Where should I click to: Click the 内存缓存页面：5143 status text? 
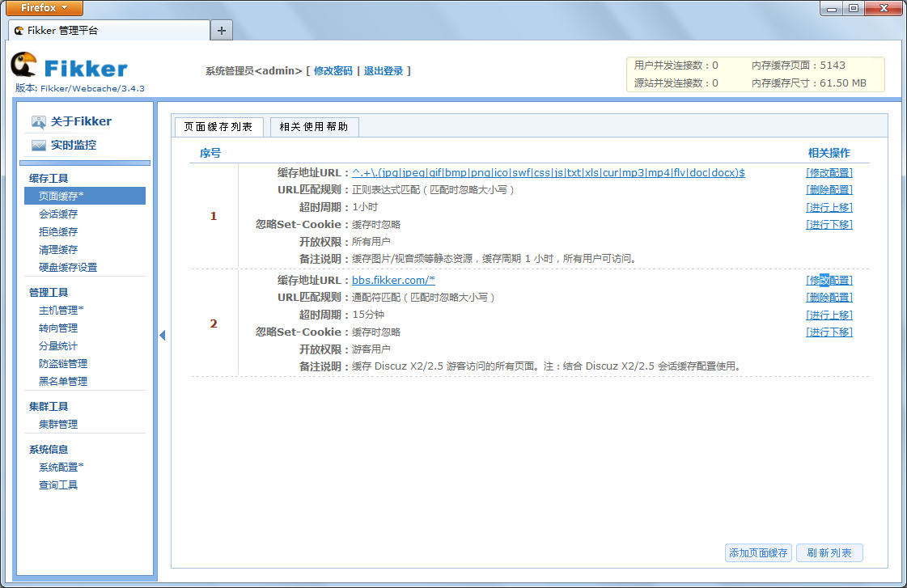click(x=799, y=66)
